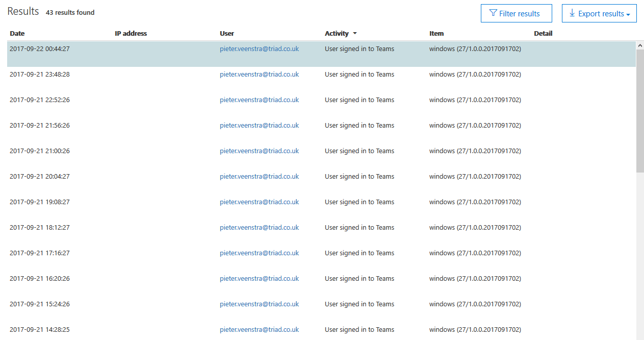Click activity text in the 17:16:27 row
This screenshot has width=644, height=340.
click(359, 253)
